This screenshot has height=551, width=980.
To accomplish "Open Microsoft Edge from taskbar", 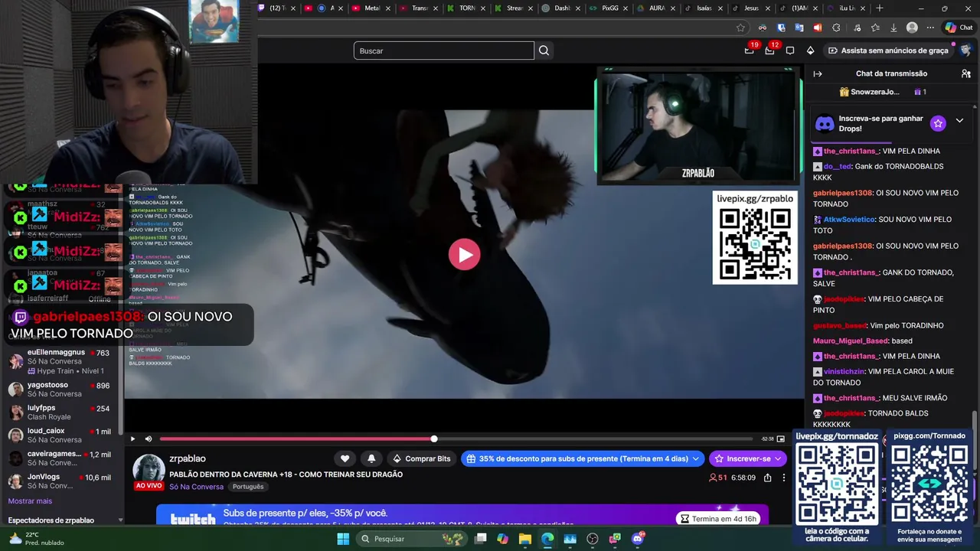I will [547, 539].
